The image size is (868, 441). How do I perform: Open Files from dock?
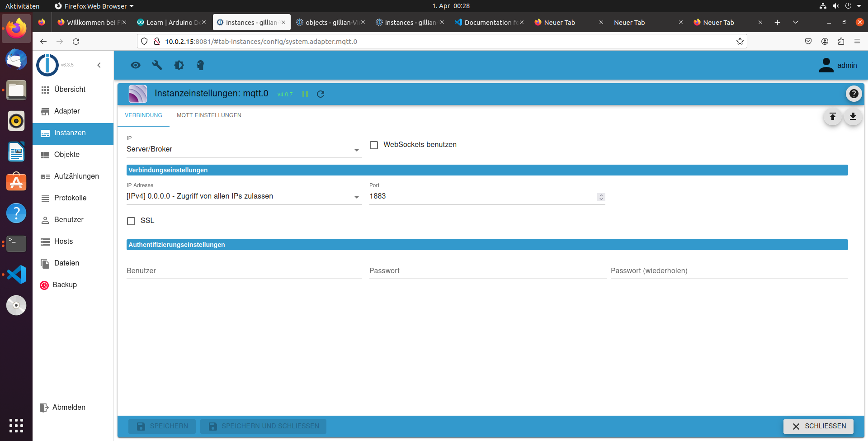[16, 90]
